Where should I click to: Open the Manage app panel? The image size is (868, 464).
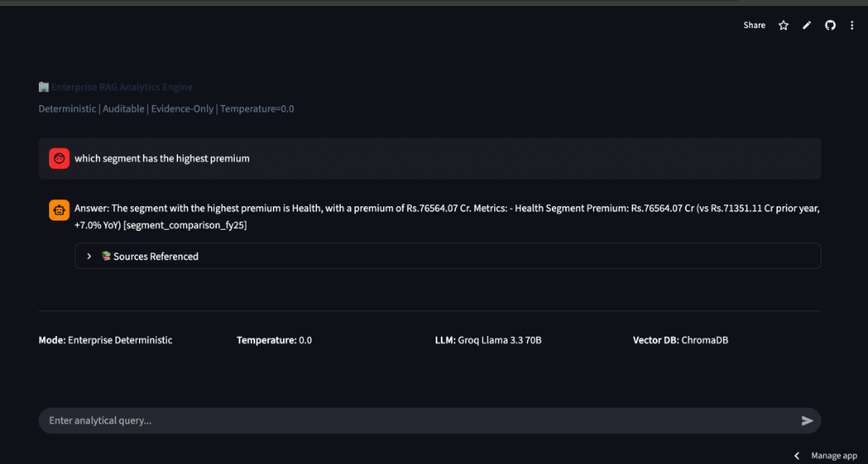[x=833, y=456]
